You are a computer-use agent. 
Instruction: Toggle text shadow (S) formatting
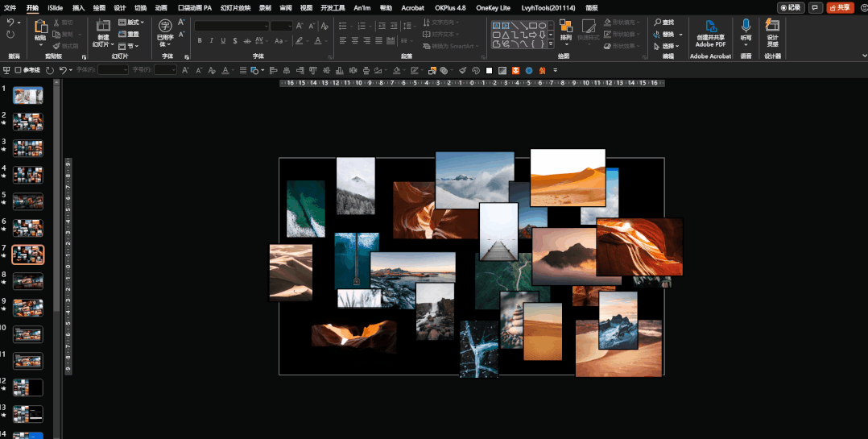235,40
